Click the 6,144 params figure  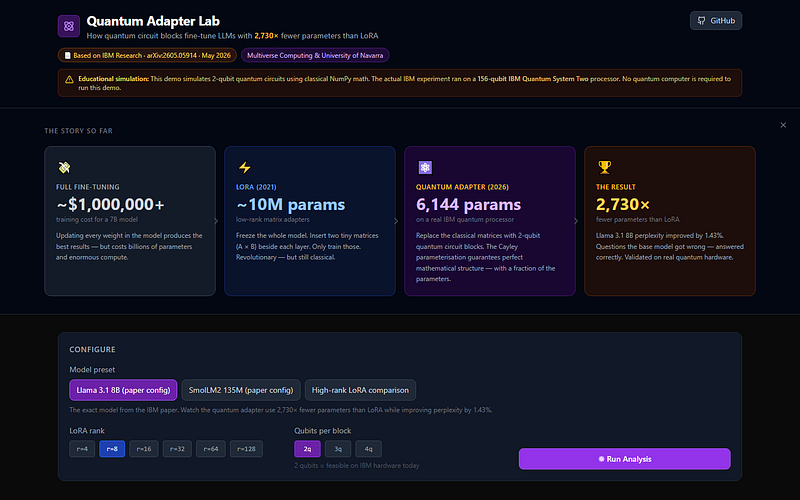pyautogui.click(x=468, y=205)
